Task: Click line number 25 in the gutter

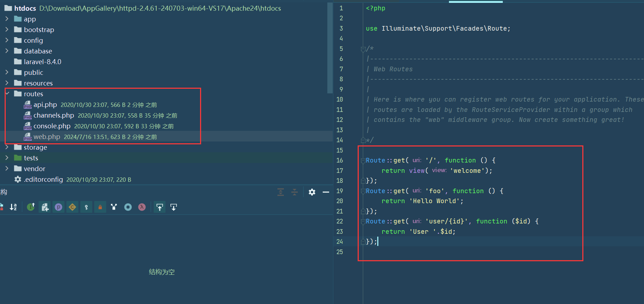Action: coord(340,252)
